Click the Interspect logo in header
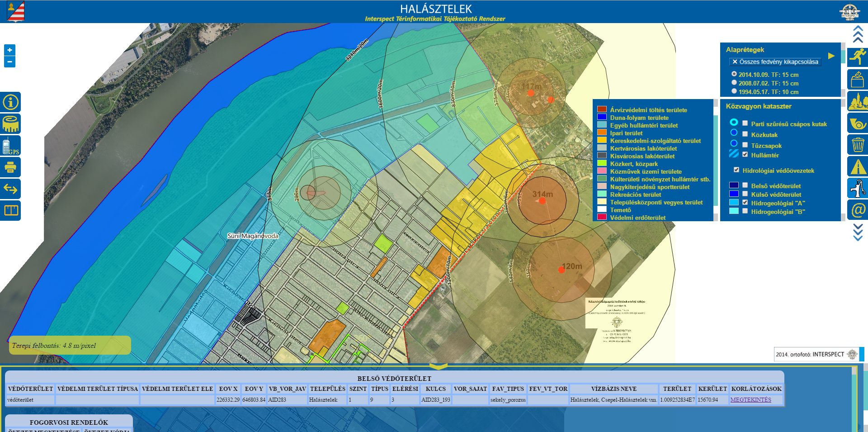The height and width of the screenshot is (432, 868). pos(849,12)
